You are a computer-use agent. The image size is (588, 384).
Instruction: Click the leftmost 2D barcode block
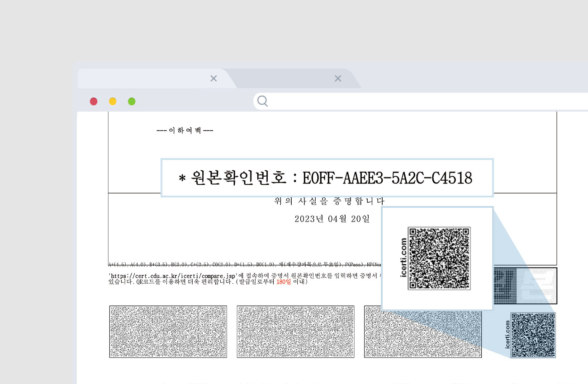[x=168, y=332]
